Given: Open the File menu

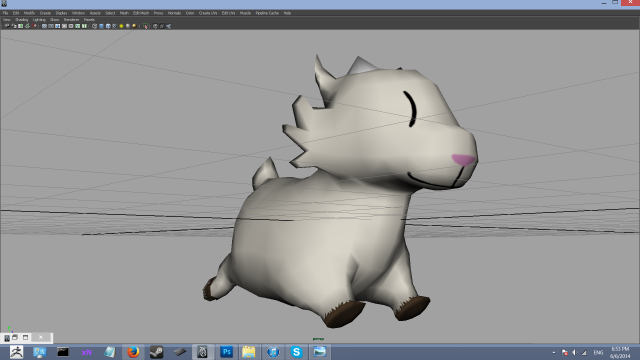Looking at the screenshot, I should click(5, 13).
